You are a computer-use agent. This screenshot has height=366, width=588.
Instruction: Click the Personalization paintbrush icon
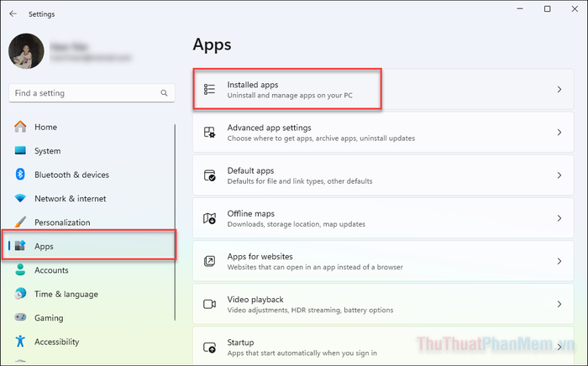click(x=20, y=222)
